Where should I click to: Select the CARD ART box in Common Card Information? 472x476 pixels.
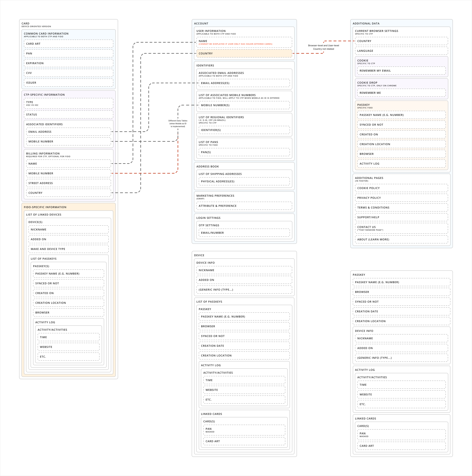click(x=69, y=44)
